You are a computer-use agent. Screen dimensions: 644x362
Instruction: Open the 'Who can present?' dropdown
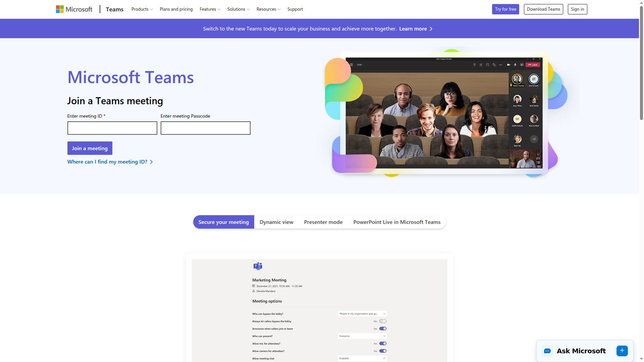point(362,336)
